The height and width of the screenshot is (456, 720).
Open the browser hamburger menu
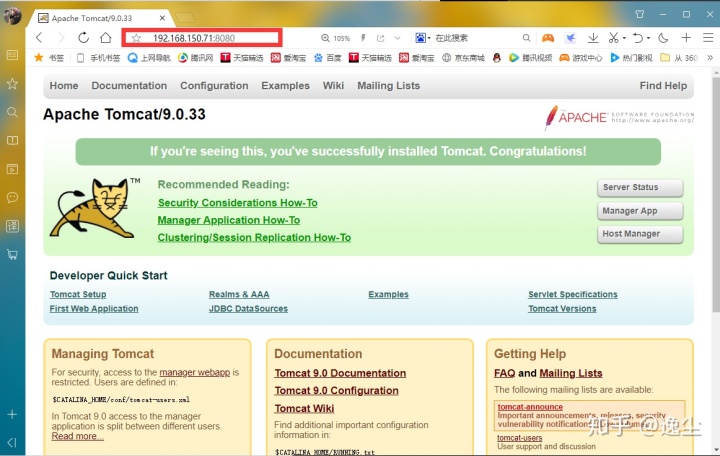pyautogui.click(x=708, y=38)
